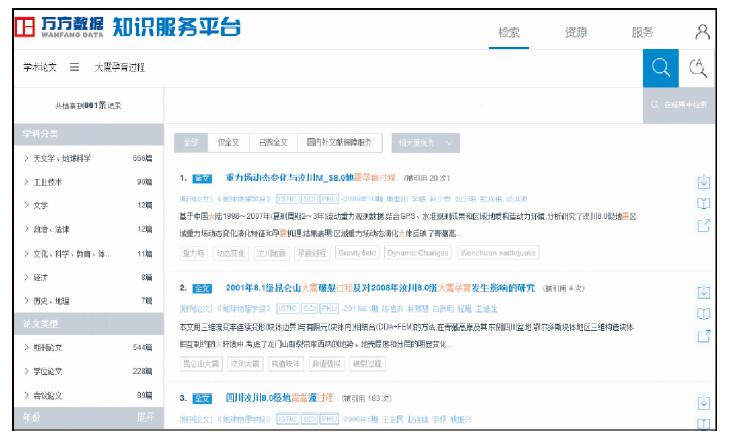The width and height of the screenshot is (733, 440).
Task: Export the second result citation
Action: coord(703,336)
